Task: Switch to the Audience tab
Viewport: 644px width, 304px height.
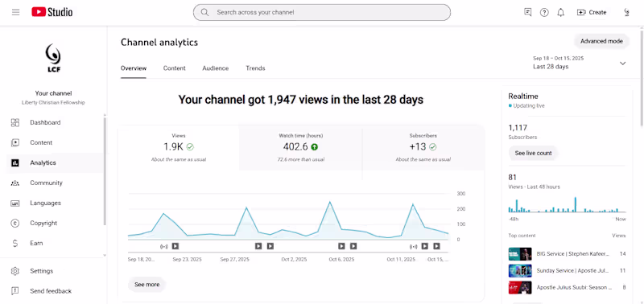Action: coord(215,68)
